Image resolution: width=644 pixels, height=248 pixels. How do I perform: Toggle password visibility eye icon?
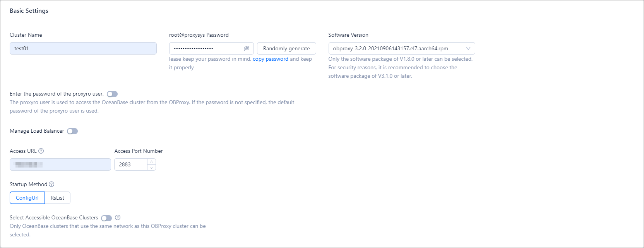coord(247,48)
